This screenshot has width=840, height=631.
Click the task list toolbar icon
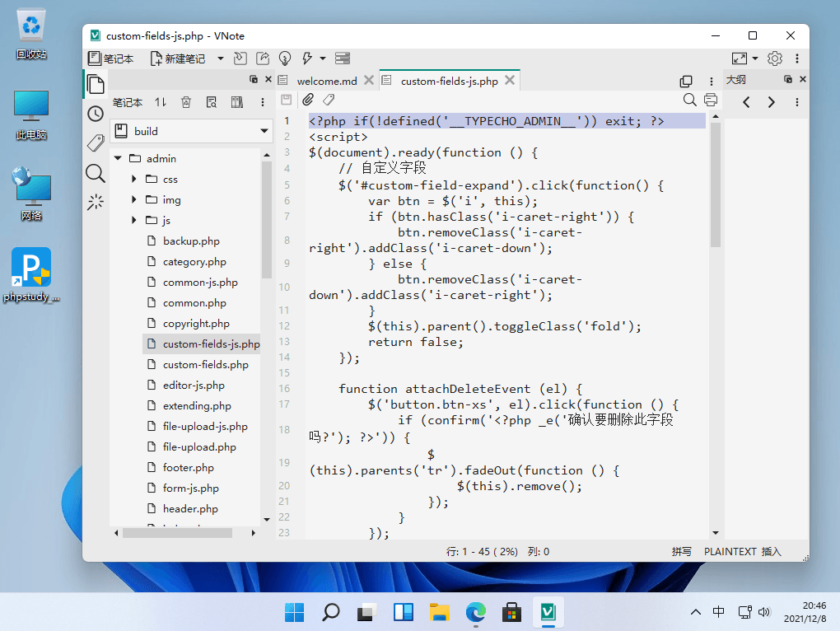coord(343,58)
